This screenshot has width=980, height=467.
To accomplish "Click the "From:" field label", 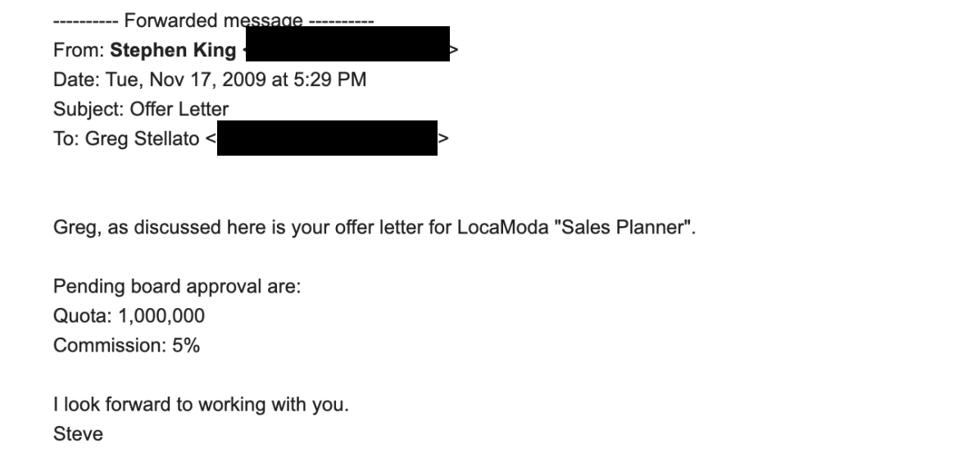I will (79, 50).
